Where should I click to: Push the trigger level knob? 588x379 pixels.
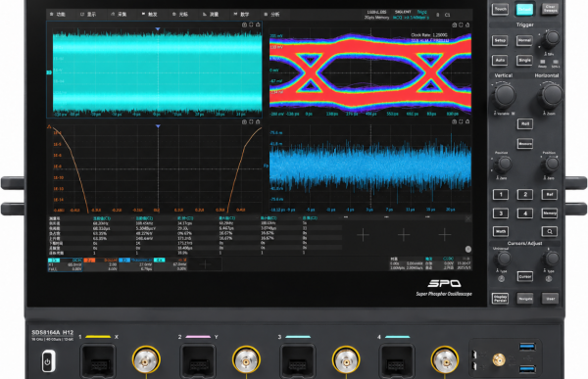pos(552,38)
